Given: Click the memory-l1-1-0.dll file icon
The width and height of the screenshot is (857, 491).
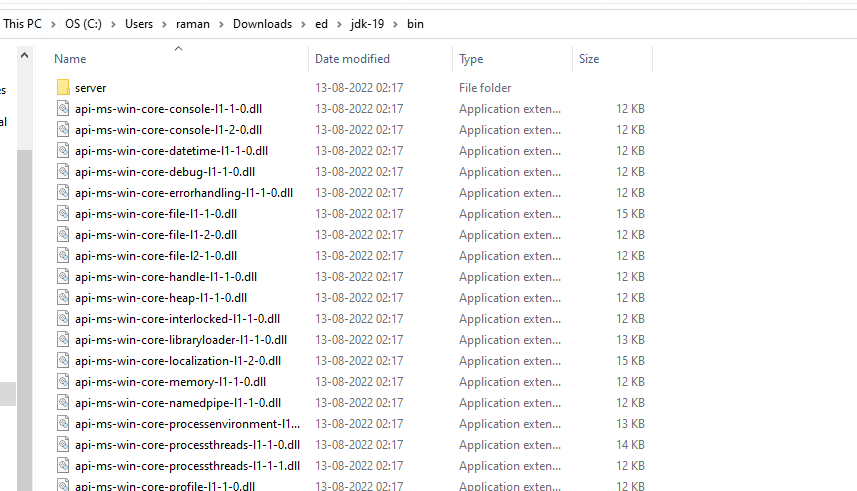Looking at the screenshot, I should (63, 382).
